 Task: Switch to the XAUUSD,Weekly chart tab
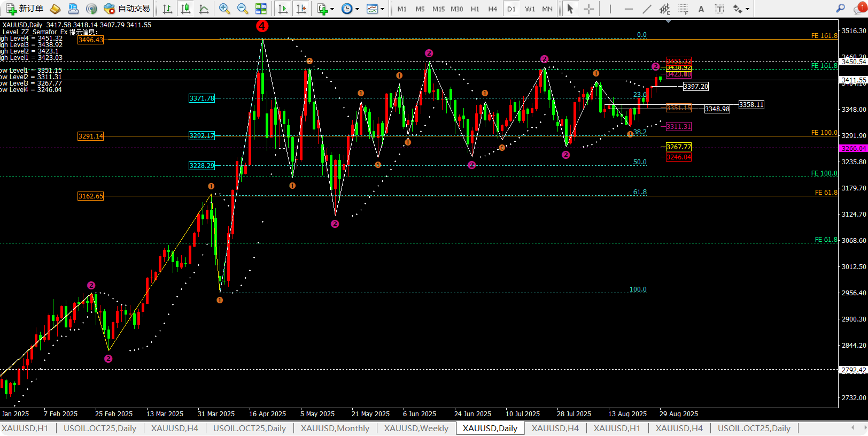416,428
